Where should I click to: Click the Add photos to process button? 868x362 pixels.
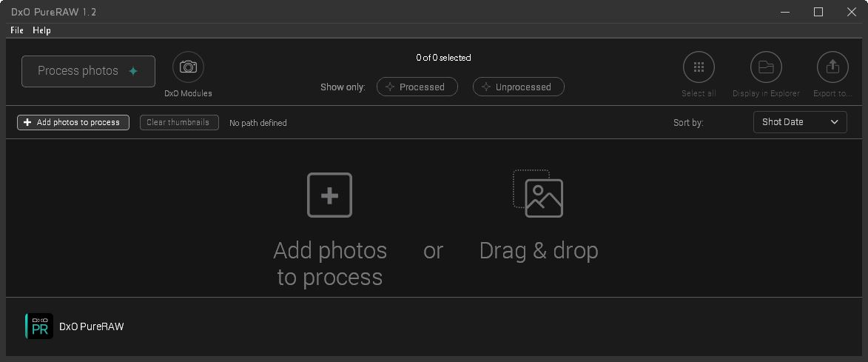pos(73,123)
